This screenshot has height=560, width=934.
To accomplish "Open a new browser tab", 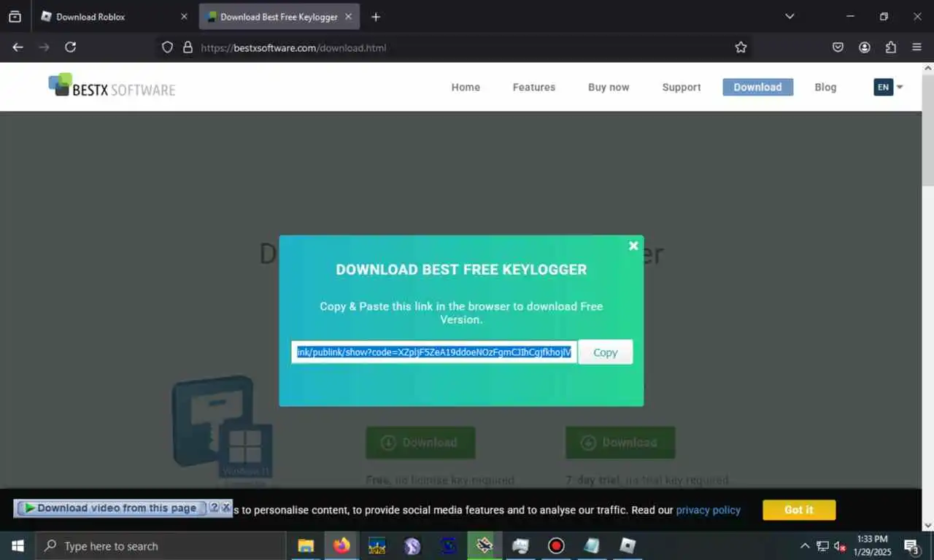I will (376, 16).
